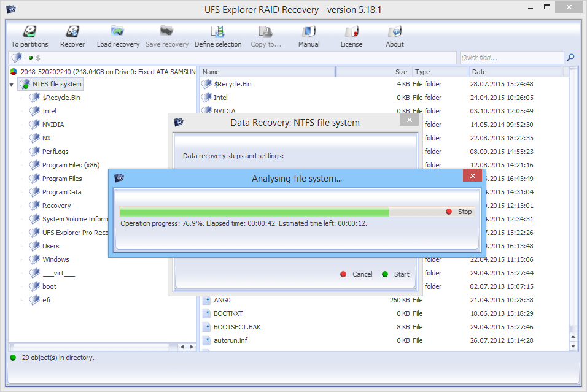The height and width of the screenshot is (392, 587).
Task: Close the Analysing file system dialog
Action: (472, 175)
